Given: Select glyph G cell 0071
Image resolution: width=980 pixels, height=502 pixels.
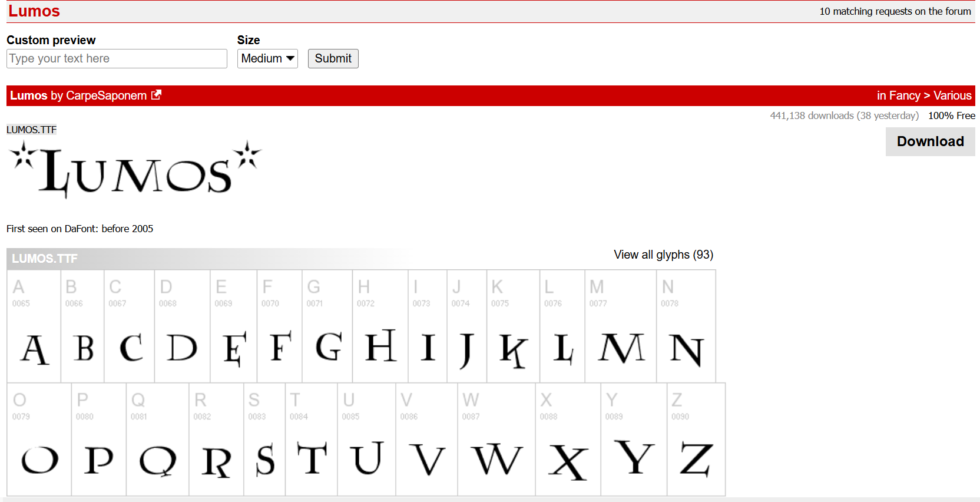Looking at the screenshot, I should tap(327, 326).
